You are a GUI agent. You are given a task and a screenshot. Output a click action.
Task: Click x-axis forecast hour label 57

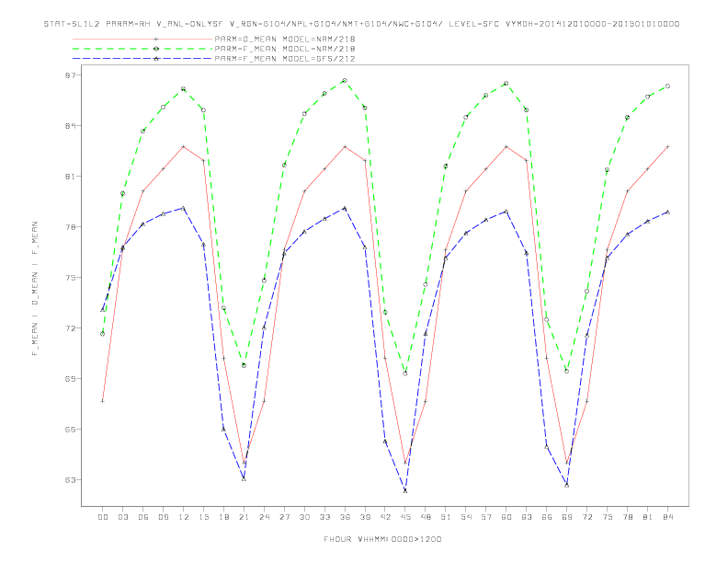pos(486,517)
